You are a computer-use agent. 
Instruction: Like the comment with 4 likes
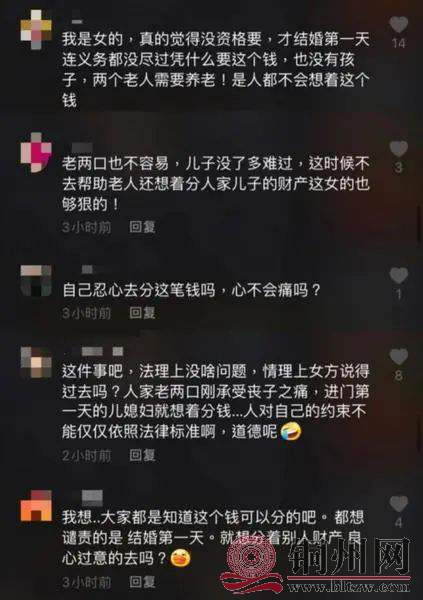click(x=399, y=504)
